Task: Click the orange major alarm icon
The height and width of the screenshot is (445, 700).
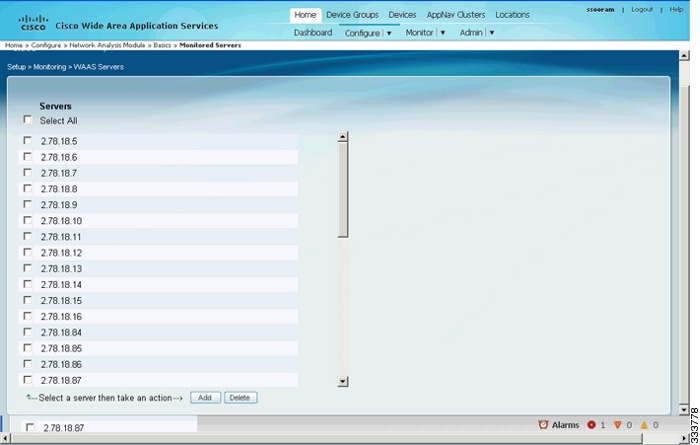Action: (618, 425)
